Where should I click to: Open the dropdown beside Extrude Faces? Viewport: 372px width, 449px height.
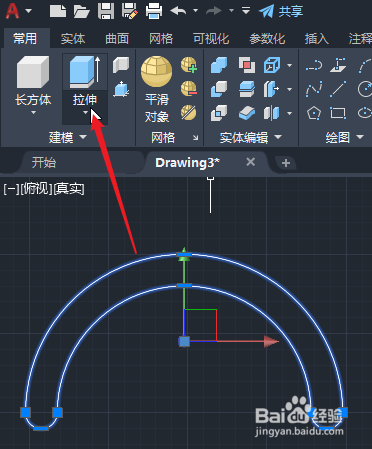tap(290, 89)
